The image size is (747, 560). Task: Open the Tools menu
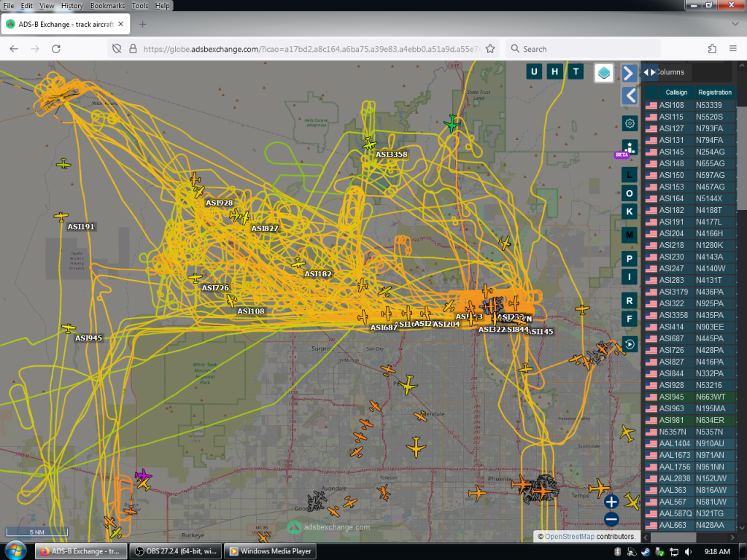pyautogui.click(x=139, y=6)
